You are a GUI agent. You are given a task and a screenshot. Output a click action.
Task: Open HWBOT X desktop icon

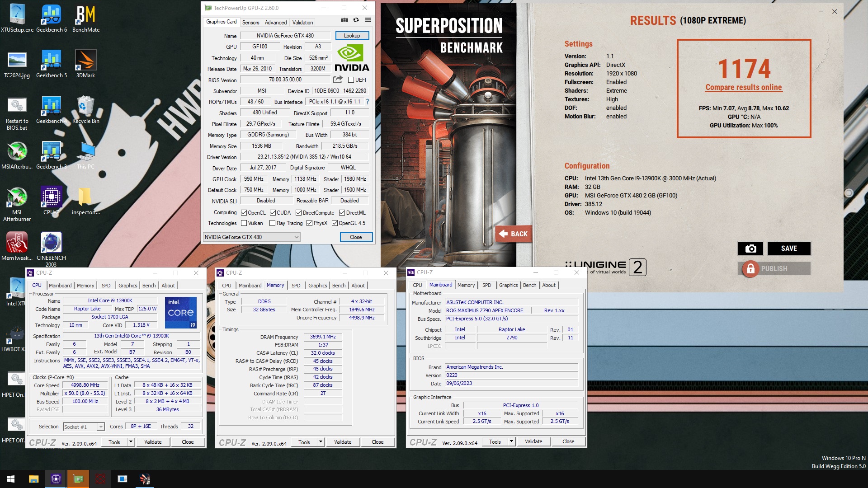coord(15,338)
